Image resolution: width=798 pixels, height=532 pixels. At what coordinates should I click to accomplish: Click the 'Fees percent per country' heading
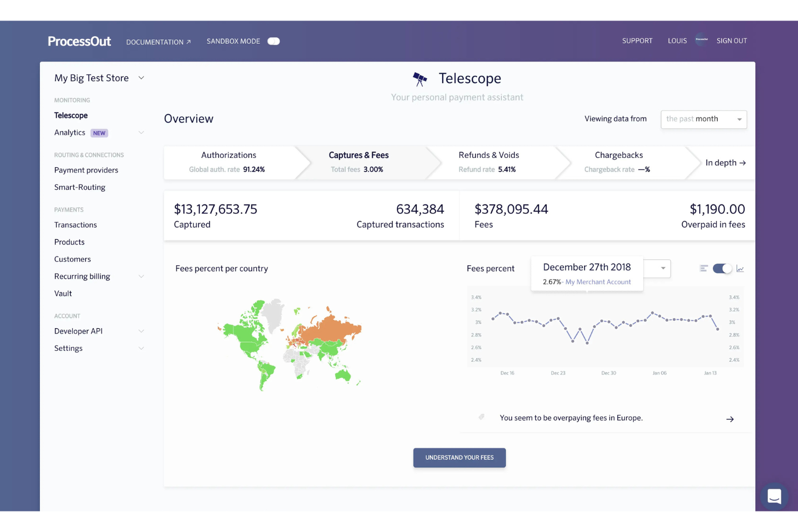(x=222, y=268)
